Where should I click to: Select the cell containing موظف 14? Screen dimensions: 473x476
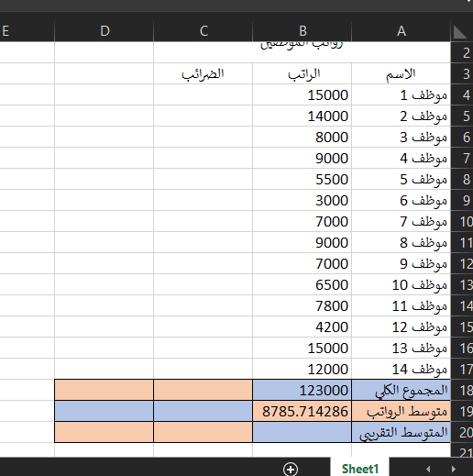pos(401,369)
